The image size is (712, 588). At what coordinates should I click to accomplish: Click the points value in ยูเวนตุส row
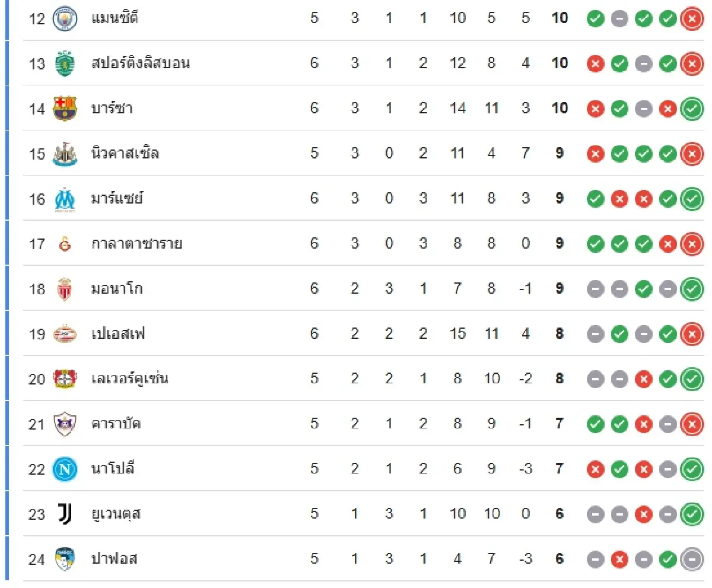point(560,514)
